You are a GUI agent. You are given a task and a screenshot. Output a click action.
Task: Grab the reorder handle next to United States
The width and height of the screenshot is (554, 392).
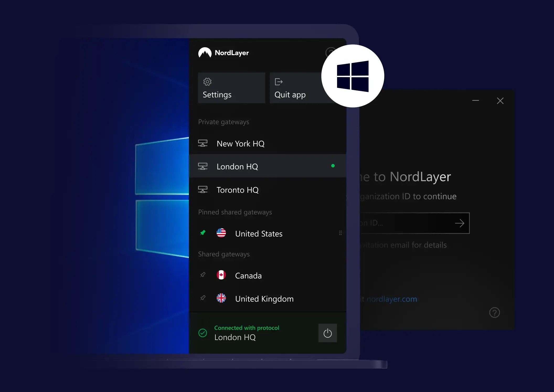click(x=340, y=233)
